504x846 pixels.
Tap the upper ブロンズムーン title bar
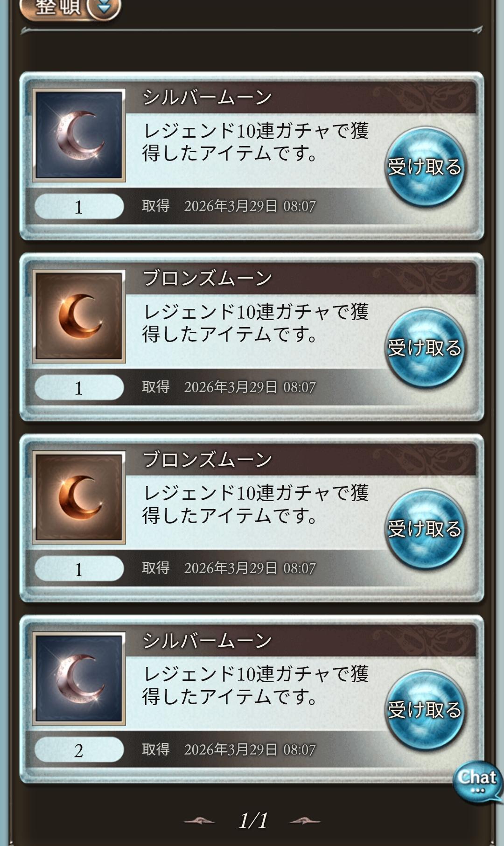click(301, 279)
